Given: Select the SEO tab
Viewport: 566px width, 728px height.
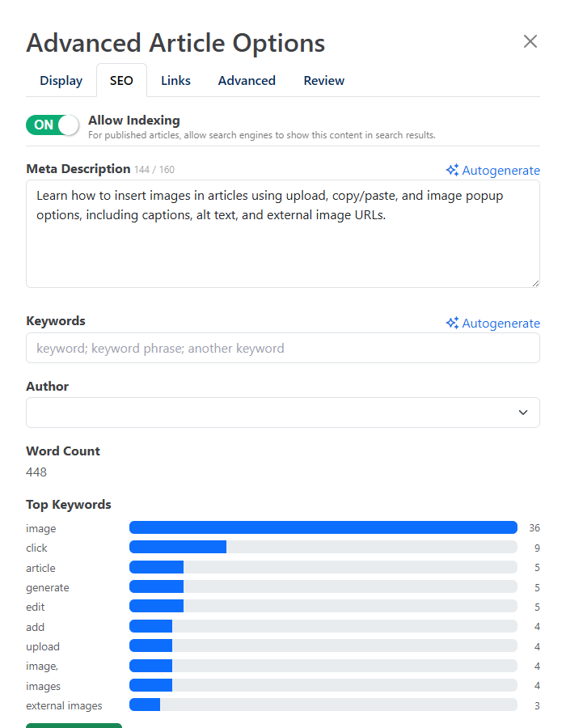Looking at the screenshot, I should point(121,80).
